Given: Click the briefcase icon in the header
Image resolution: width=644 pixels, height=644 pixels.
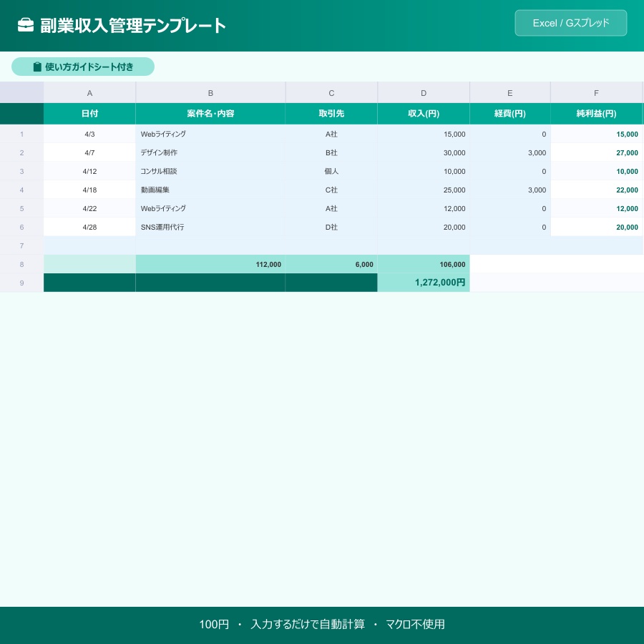Looking at the screenshot, I should pos(26,25).
